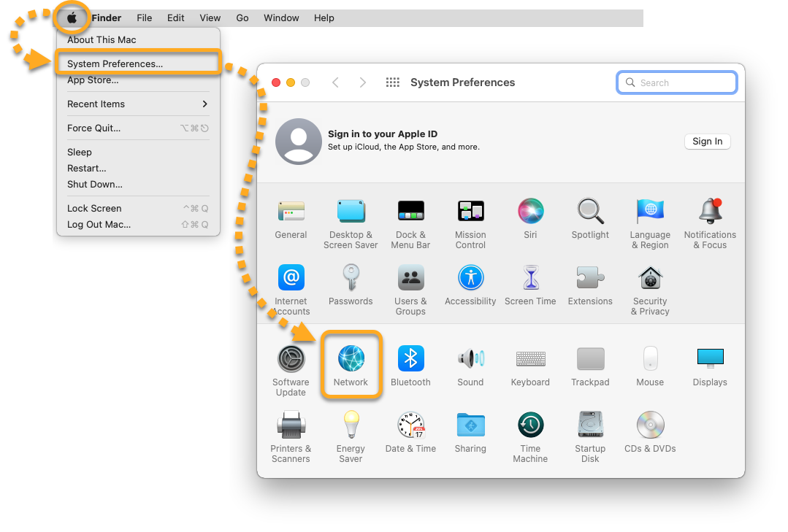
Task: Go back in System Preferences
Action: click(336, 82)
